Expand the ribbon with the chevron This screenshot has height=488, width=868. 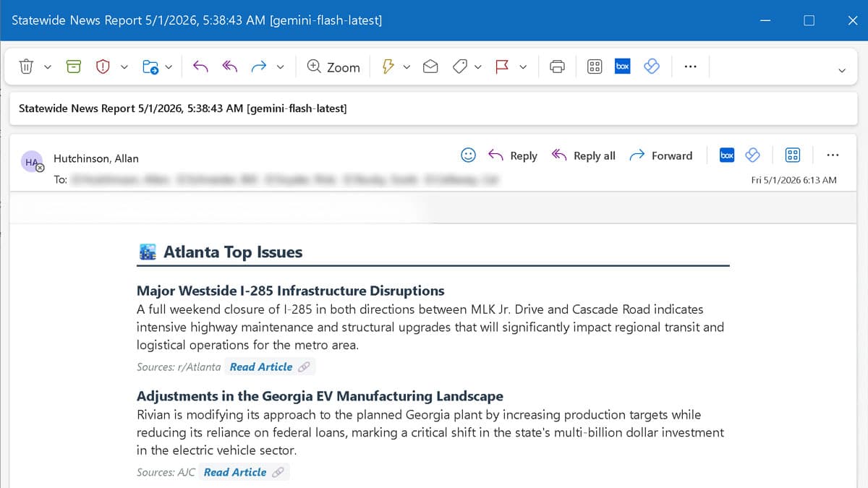[842, 70]
